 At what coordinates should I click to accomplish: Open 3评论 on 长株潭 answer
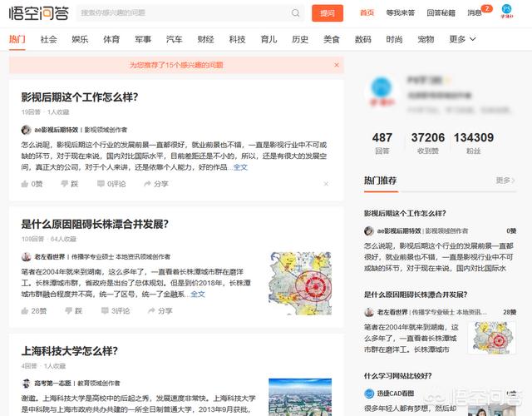click(116, 310)
